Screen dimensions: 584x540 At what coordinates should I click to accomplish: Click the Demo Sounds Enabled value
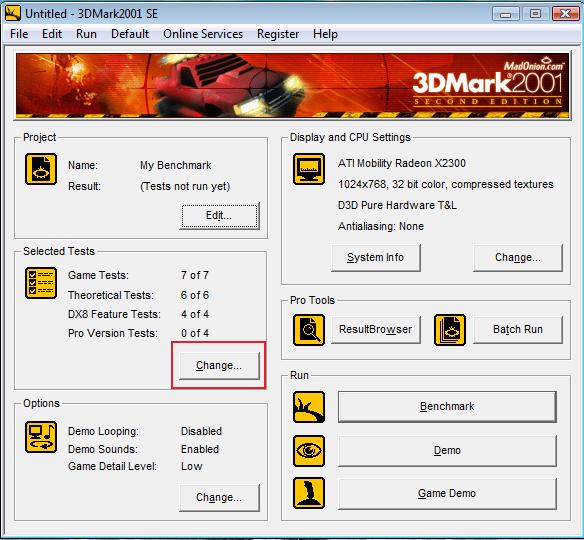[200, 449]
